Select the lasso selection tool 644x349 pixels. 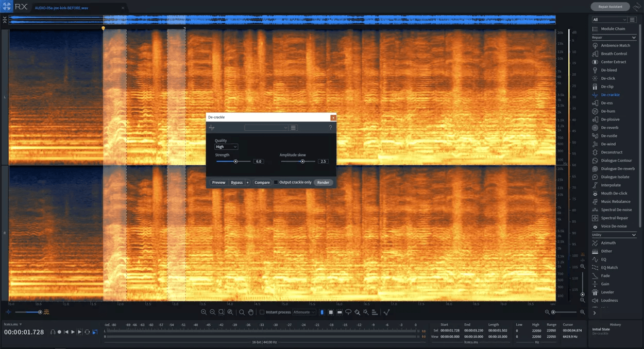(x=348, y=312)
